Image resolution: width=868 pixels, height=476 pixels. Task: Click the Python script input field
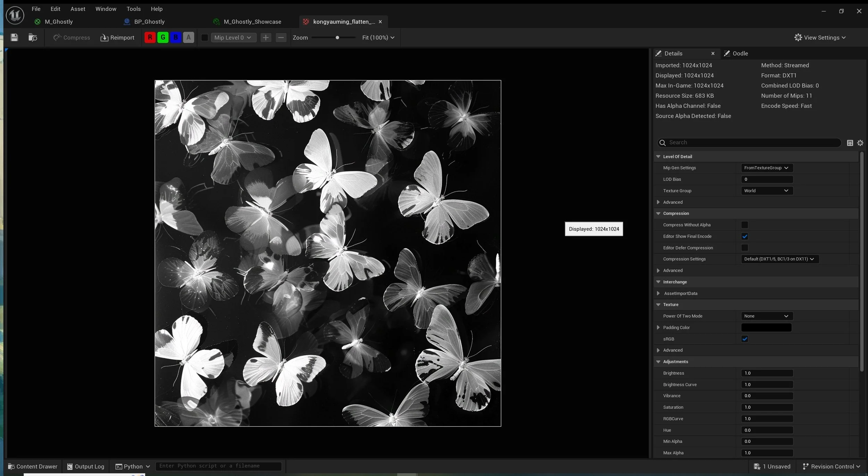click(x=218, y=466)
